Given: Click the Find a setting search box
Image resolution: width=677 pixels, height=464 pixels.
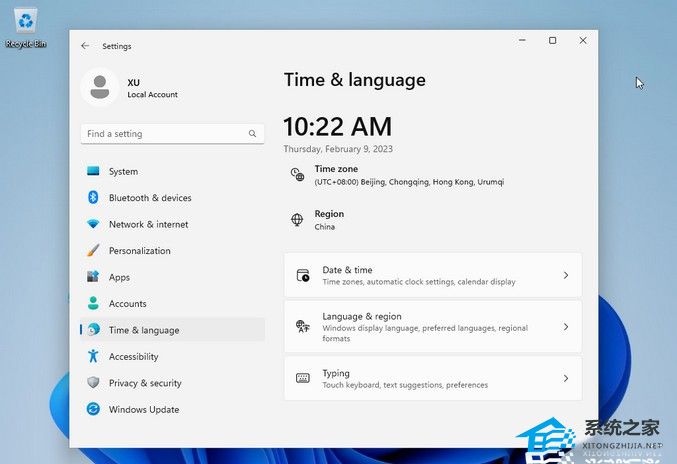Looking at the screenshot, I should [165, 134].
